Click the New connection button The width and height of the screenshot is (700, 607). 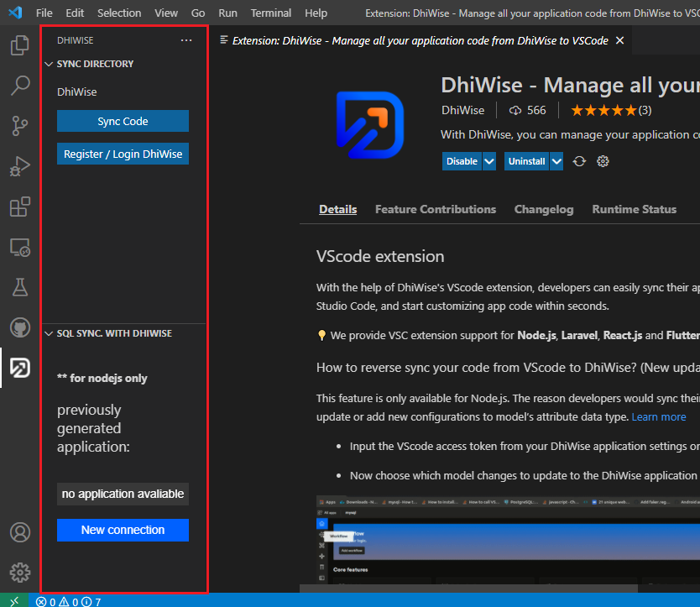pyautogui.click(x=123, y=530)
